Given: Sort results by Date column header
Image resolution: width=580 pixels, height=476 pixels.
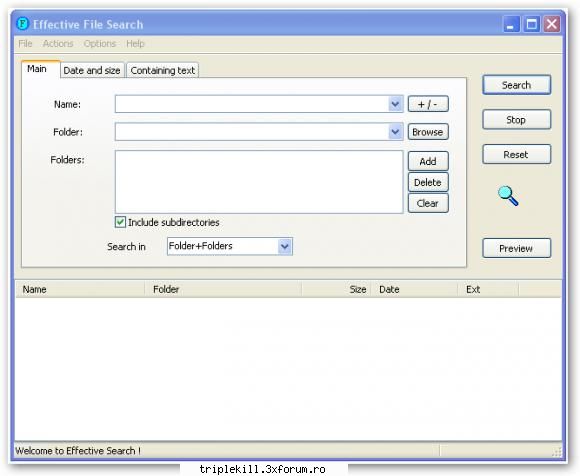Looking at the screenshot, I should 414,289.
